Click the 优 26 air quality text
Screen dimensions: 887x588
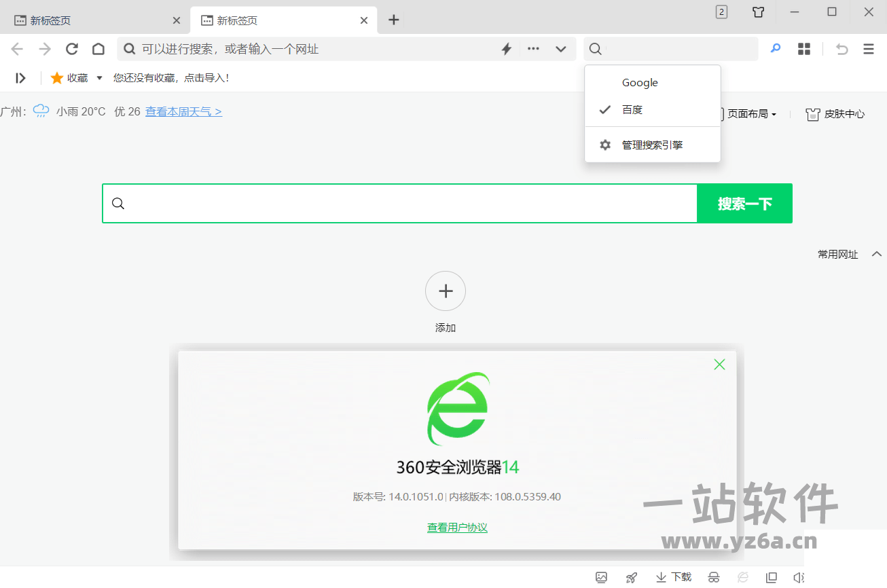127,111
